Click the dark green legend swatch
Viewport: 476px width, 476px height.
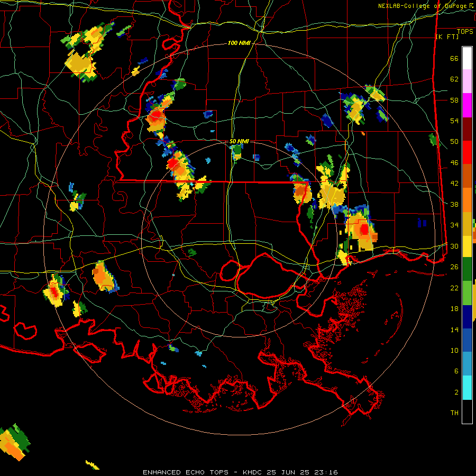click(x=467, y=269)
